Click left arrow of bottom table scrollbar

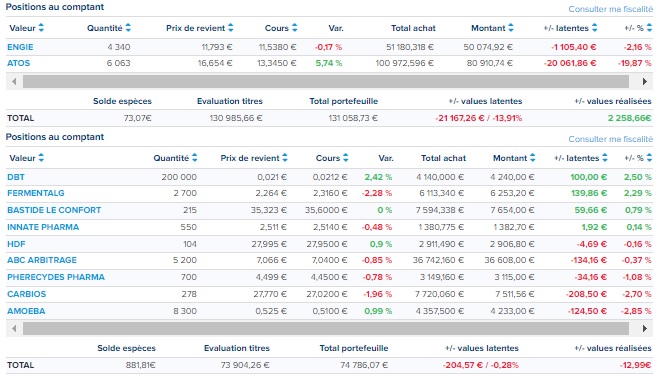tap(14, 328)
